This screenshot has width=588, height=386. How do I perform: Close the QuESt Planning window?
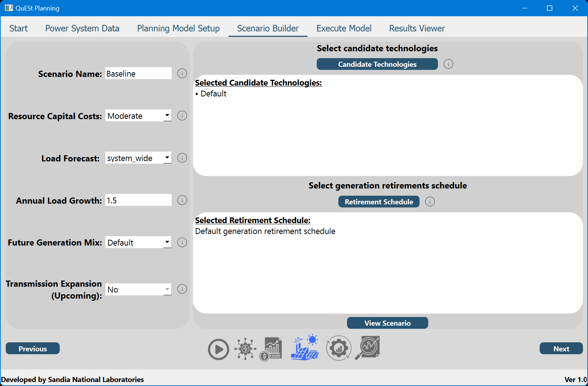click(575, 8)
